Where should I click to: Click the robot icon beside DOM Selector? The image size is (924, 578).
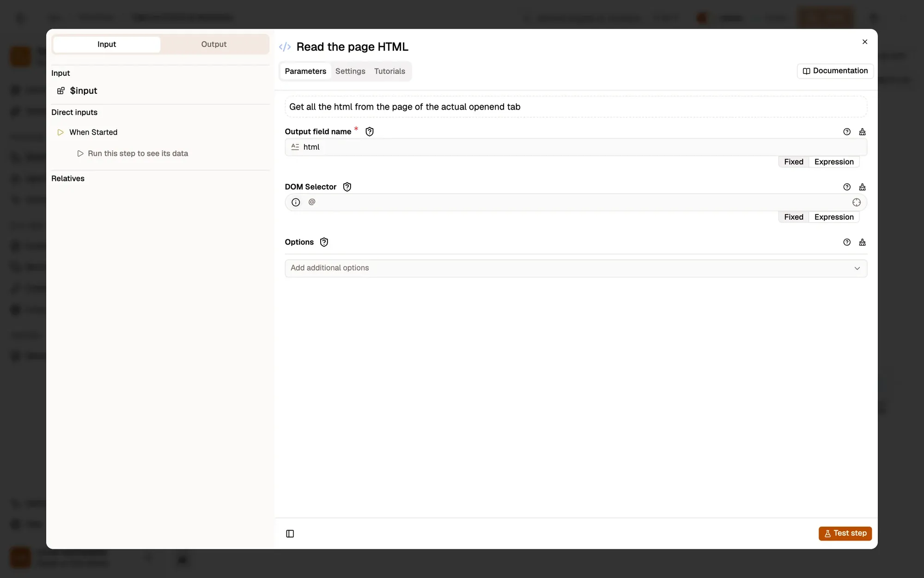pyautogui.click(x=862, y=187)
